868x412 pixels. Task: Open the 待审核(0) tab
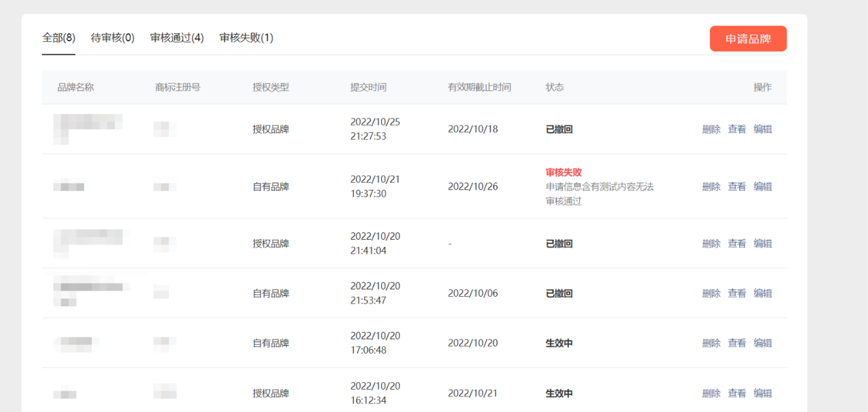[x=113, y=38]
